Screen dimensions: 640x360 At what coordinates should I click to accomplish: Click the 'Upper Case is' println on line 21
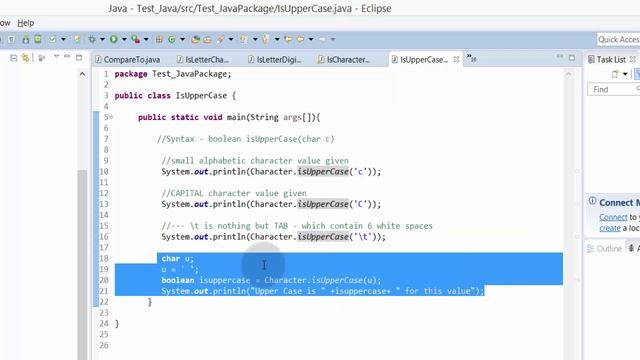[x=322, y=291]
